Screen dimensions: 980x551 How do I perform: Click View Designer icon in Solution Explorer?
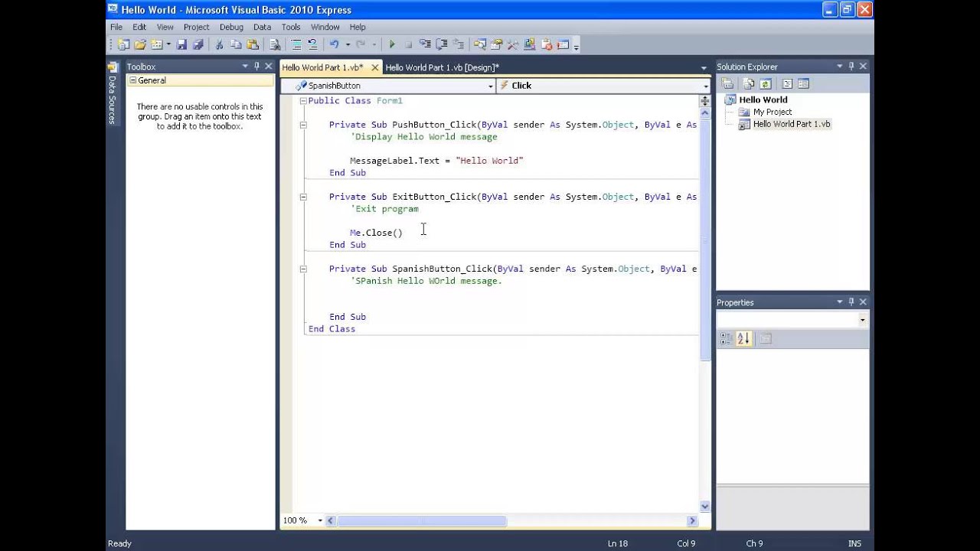tap(803, 83)
